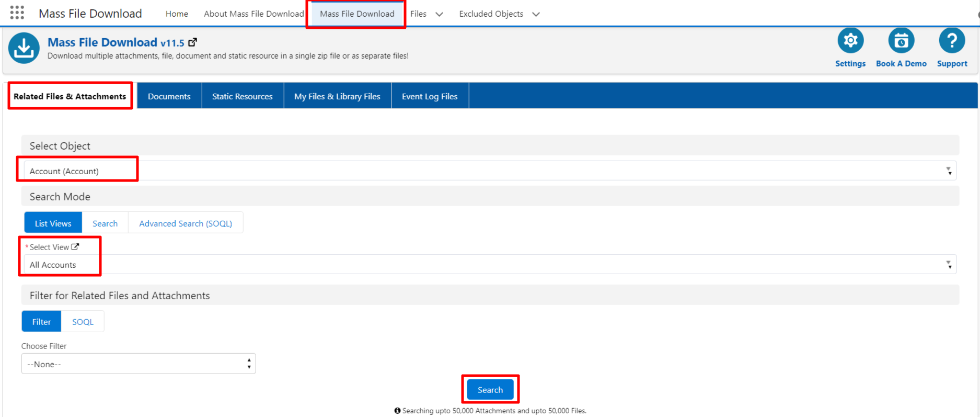Click the Mass File Download logo icon

[x=24, y=48]
